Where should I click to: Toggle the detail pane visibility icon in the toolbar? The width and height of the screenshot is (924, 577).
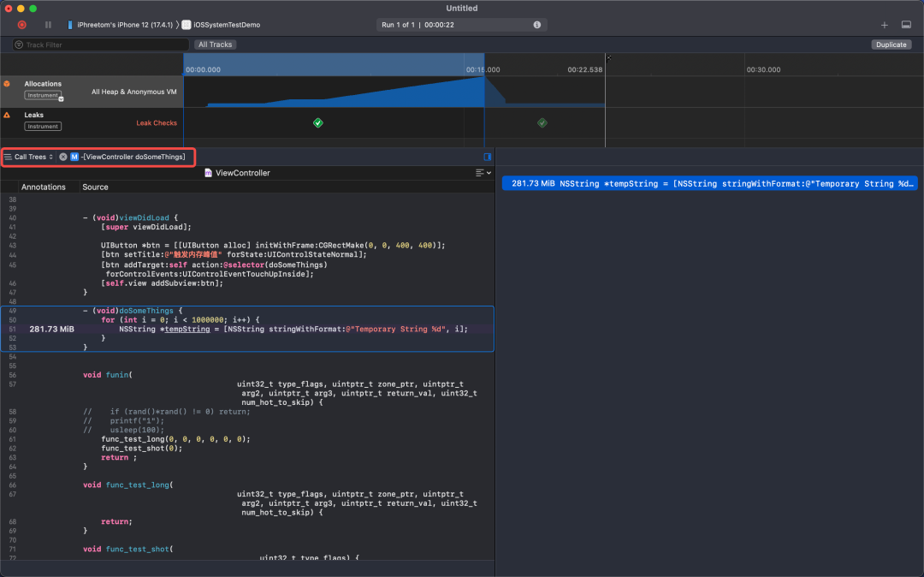point(906,25)
